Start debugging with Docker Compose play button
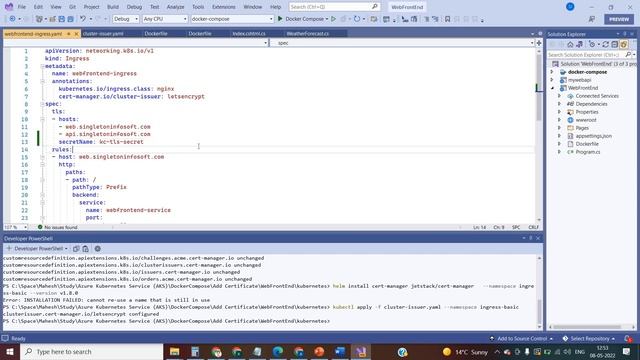Screen dimensions: 640x360 pyautogui.click(x=280, y=19)
